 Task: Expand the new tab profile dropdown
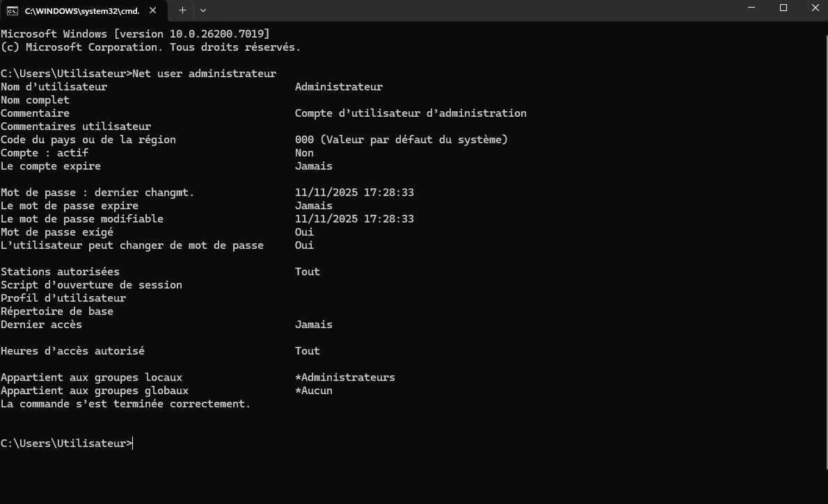(x=202, y=10)
